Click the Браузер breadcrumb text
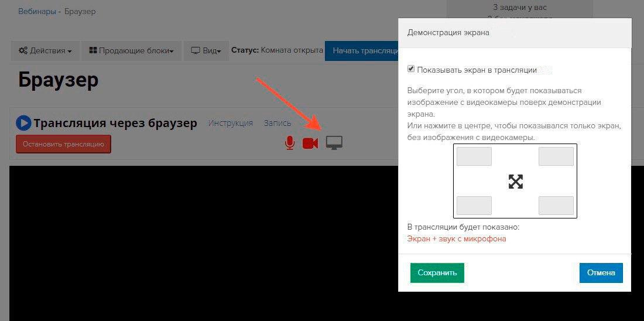The width and height of the screenshot is (644, 321). coord(80,12)
